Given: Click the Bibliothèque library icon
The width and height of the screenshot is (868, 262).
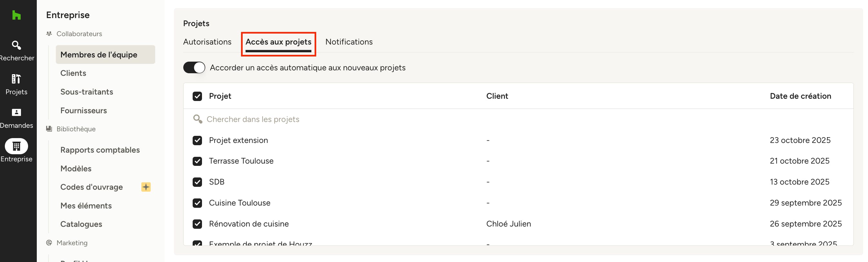Looking at the screenshot, I should pos(49,129).
